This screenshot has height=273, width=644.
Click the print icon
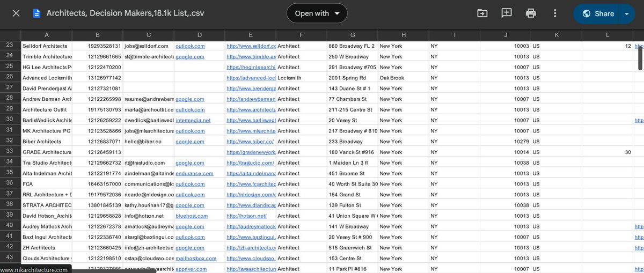(x=531, y=13)
